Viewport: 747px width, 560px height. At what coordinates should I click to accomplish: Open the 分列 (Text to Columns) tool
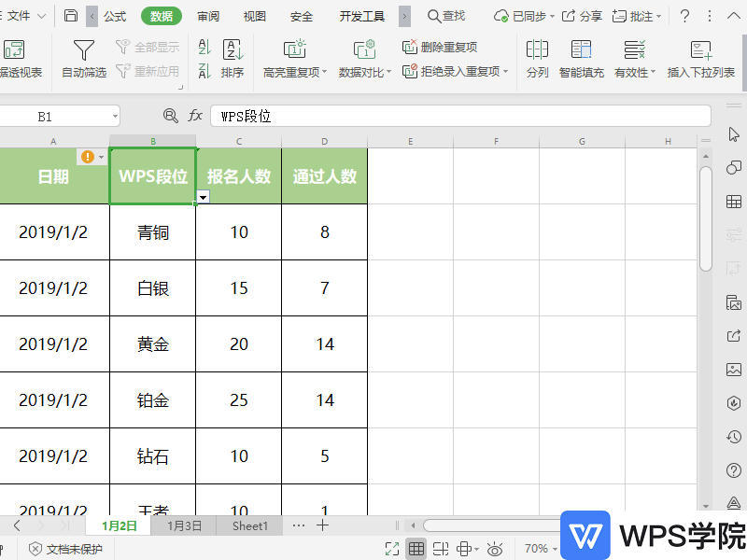(x=537, y=56)
